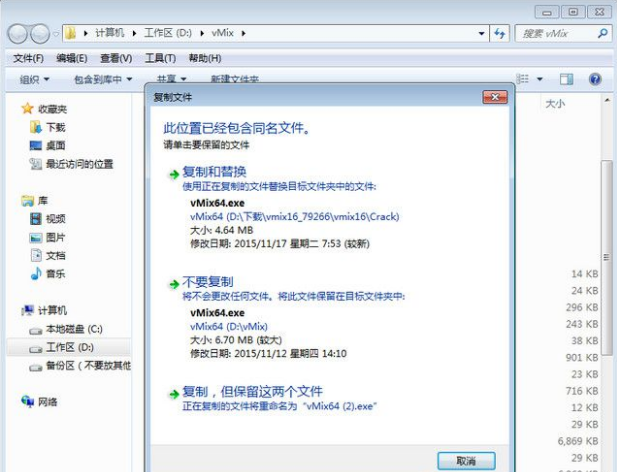Click the 716 KB size entry

point(582,391)
